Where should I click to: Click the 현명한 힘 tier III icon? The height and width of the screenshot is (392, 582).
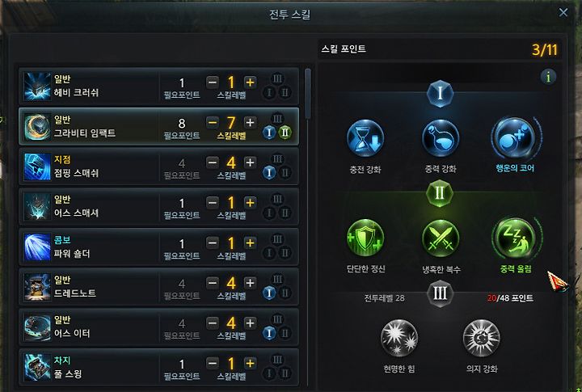[399, 338]
